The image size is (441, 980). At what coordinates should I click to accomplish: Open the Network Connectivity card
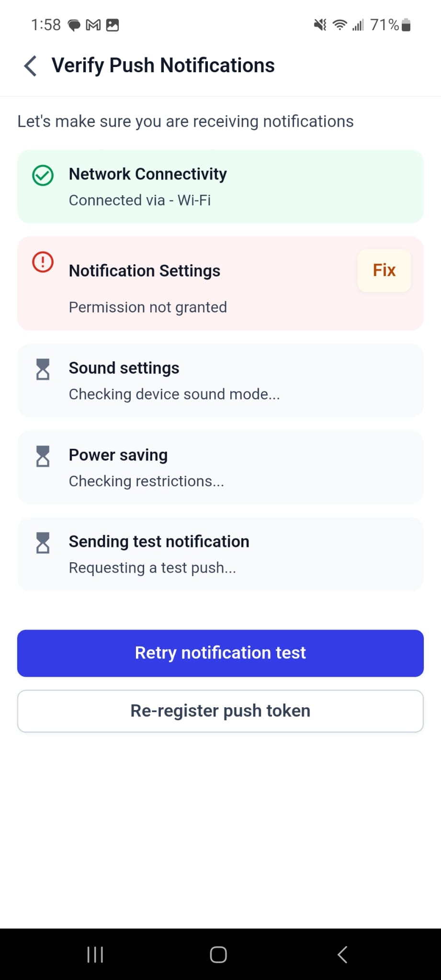point(220,187)
